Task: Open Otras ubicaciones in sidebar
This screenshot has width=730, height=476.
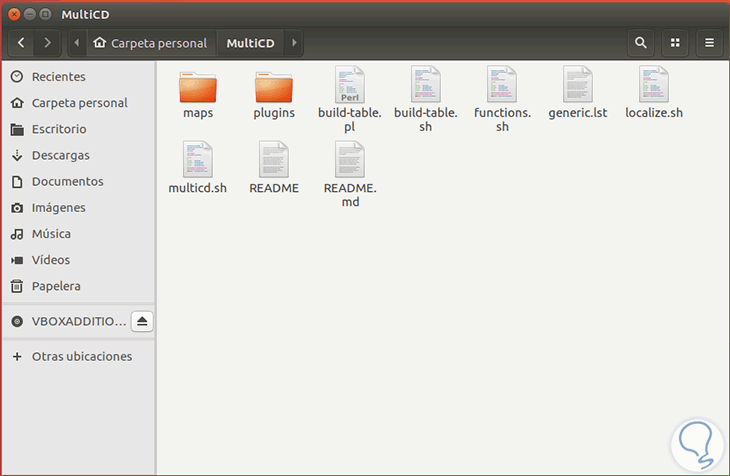Action: [79, 356]
